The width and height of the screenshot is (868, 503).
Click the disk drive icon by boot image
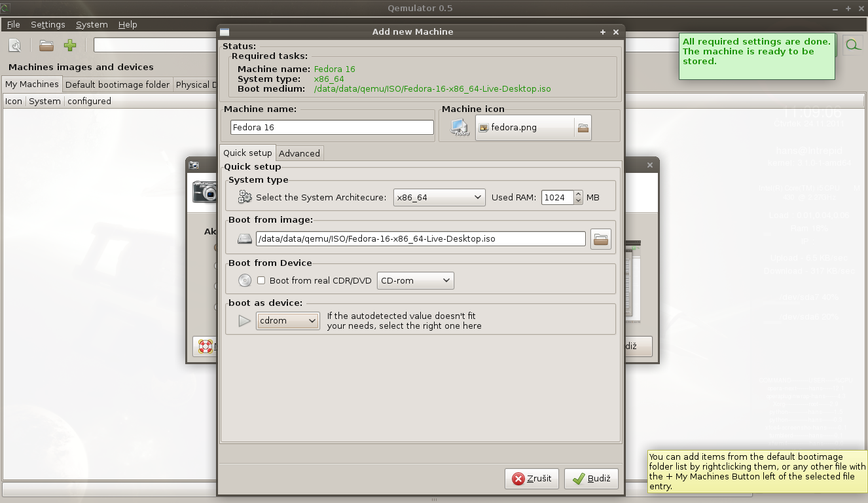click(x=244, y=239)
